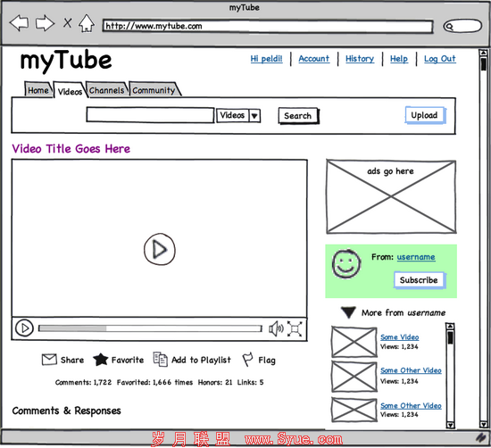Click the browser forward arrow
The width and height of the screenshot is (491, 448).
coord(45,23)
